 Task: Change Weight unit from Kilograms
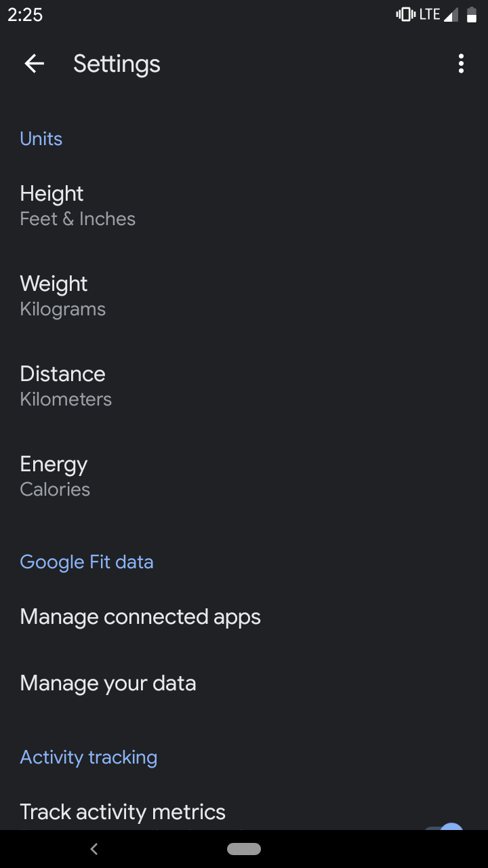point(244,296)
